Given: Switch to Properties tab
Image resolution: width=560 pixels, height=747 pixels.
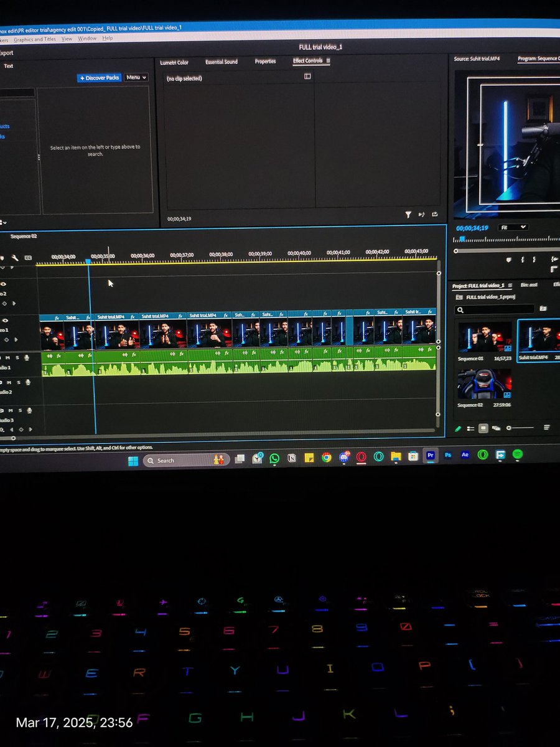Looking at the screenshot, I should point(265,61).
